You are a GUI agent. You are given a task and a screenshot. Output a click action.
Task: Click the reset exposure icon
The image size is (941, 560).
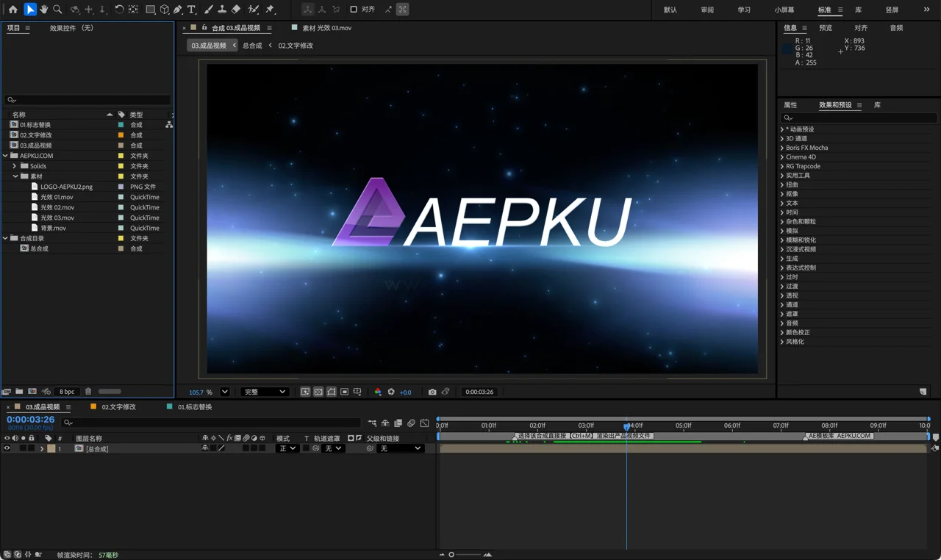[391, 392]
